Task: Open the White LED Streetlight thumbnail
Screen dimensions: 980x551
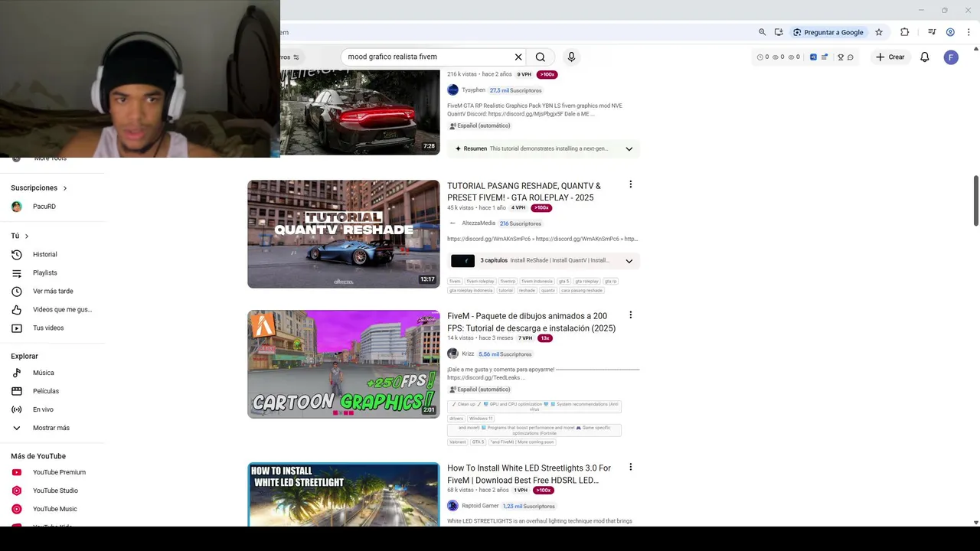Action: click(x=344, y=494)
